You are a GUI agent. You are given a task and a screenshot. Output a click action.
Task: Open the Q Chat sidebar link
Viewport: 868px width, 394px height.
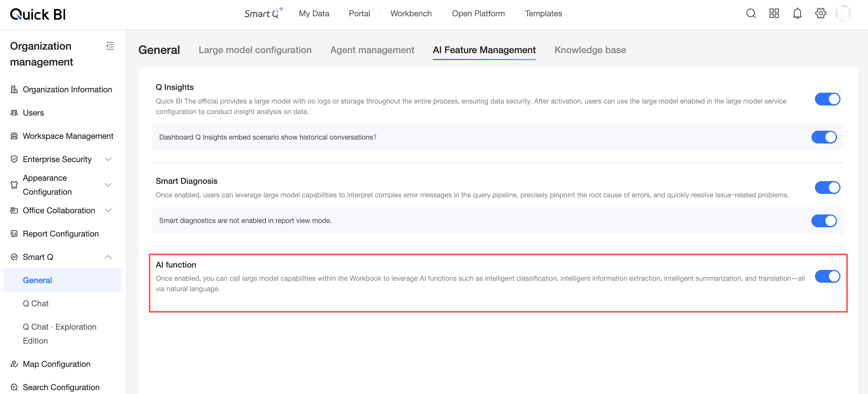36,304
